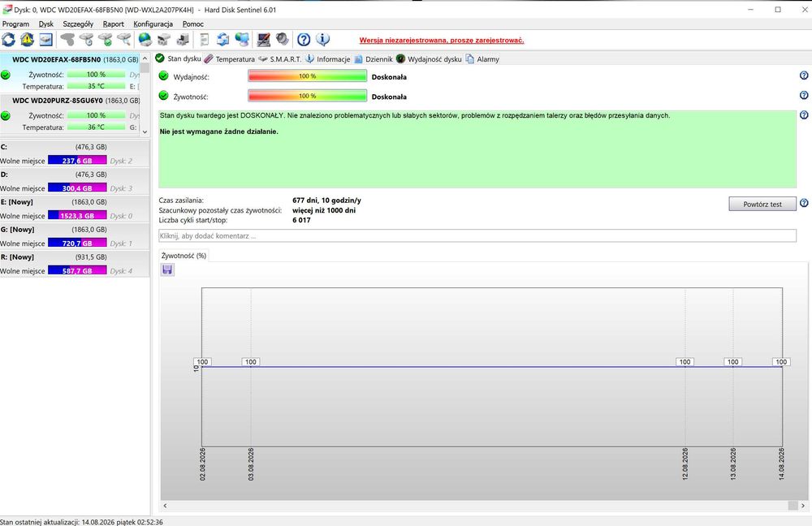812x526 pixels.
Task: Switch to the Temperatura tab
Action: pos(230,59)
